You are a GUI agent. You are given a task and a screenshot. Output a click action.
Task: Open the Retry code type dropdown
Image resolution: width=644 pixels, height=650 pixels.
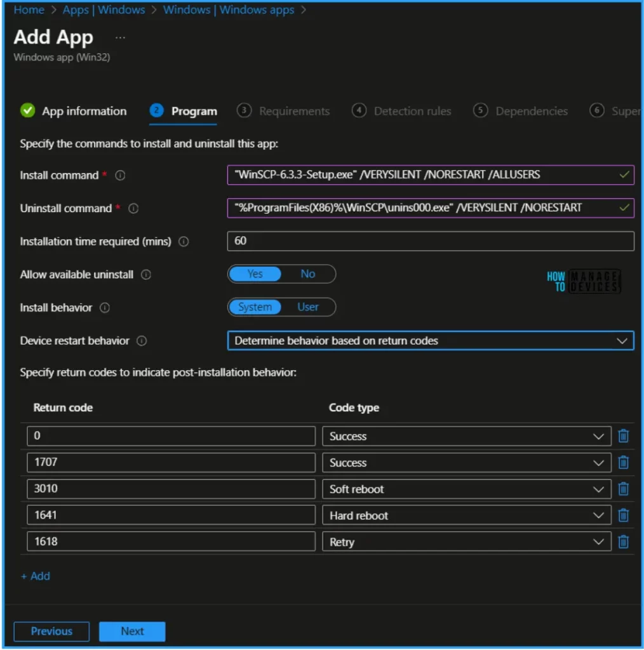pos(467,542)
